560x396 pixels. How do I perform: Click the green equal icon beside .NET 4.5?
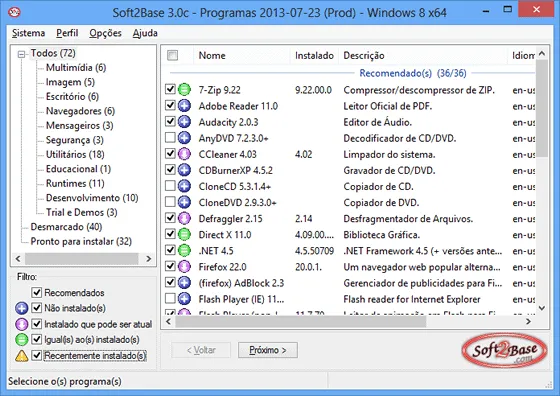pos(184,250)
